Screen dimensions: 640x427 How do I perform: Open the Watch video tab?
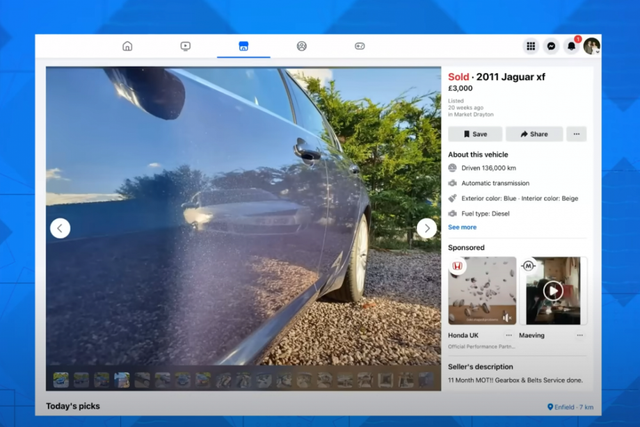[185, 46]
